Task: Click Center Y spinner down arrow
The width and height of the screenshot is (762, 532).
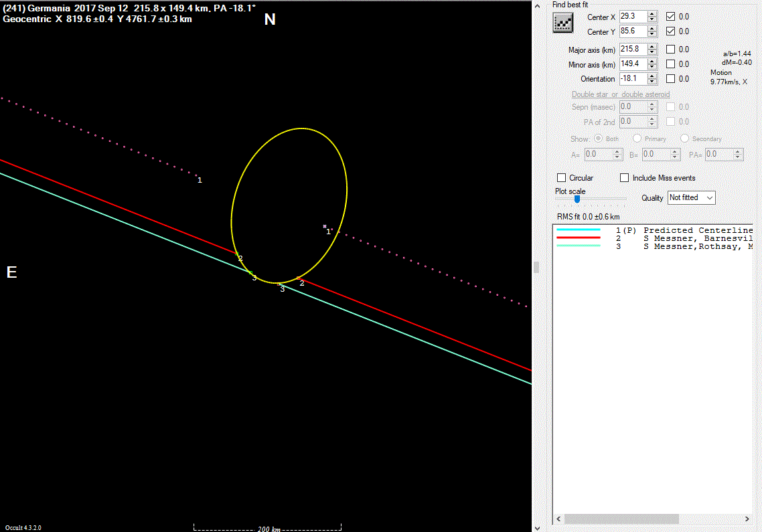Action: [652, 34]
